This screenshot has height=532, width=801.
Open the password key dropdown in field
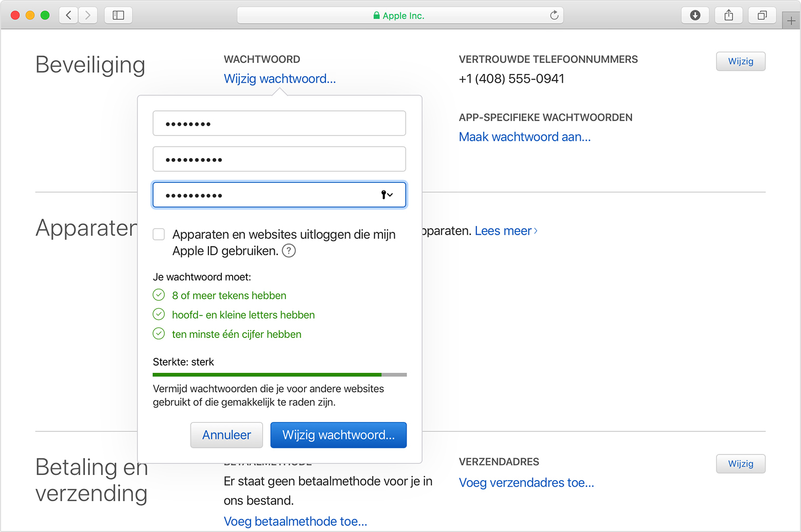tap(387, 195)
